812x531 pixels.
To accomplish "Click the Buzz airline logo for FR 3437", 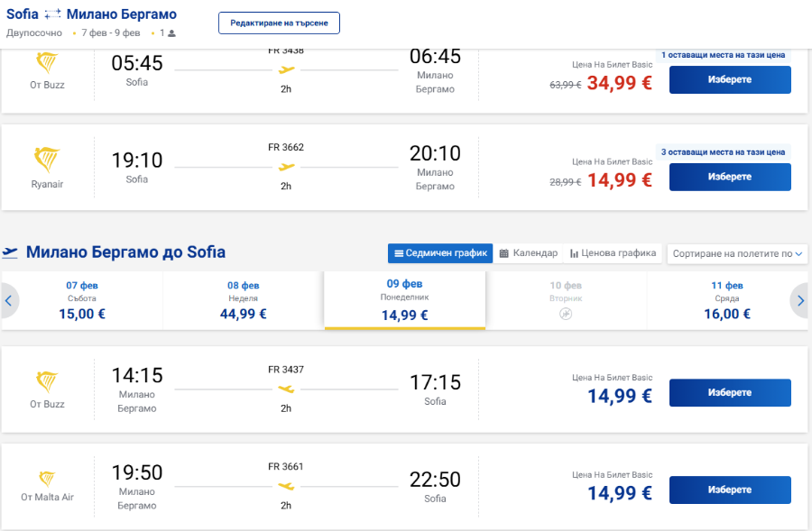I will click(47, 382).
